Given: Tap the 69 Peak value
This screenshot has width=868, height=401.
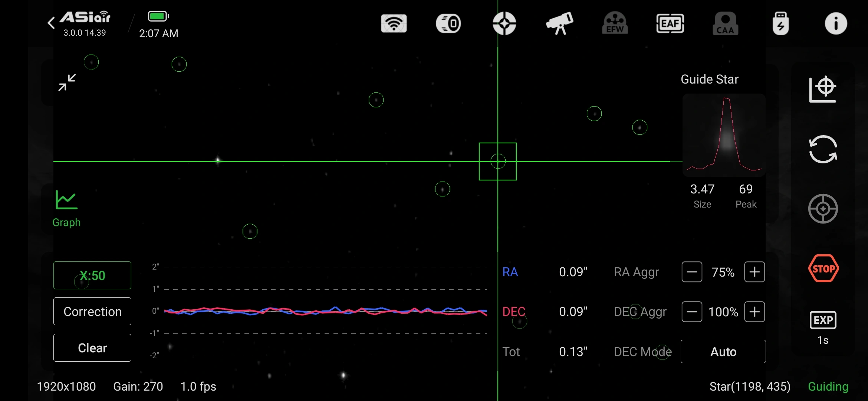Looking at the screenshot, I should click(746, 189).
